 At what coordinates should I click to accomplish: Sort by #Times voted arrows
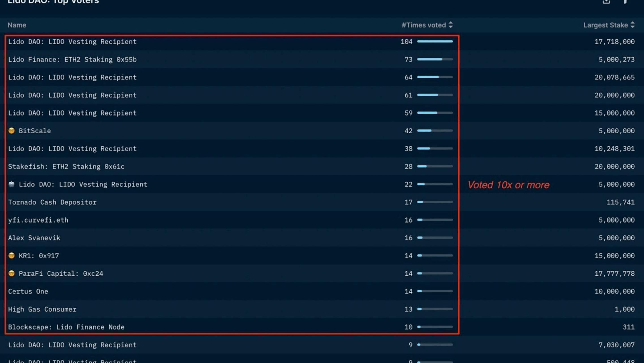tap(451, 25)
